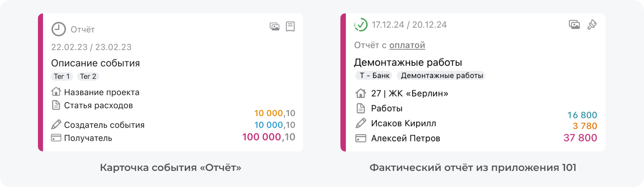
Task: Click the clock icon beside «Отчёт»
Action: (x=59, y=29)
